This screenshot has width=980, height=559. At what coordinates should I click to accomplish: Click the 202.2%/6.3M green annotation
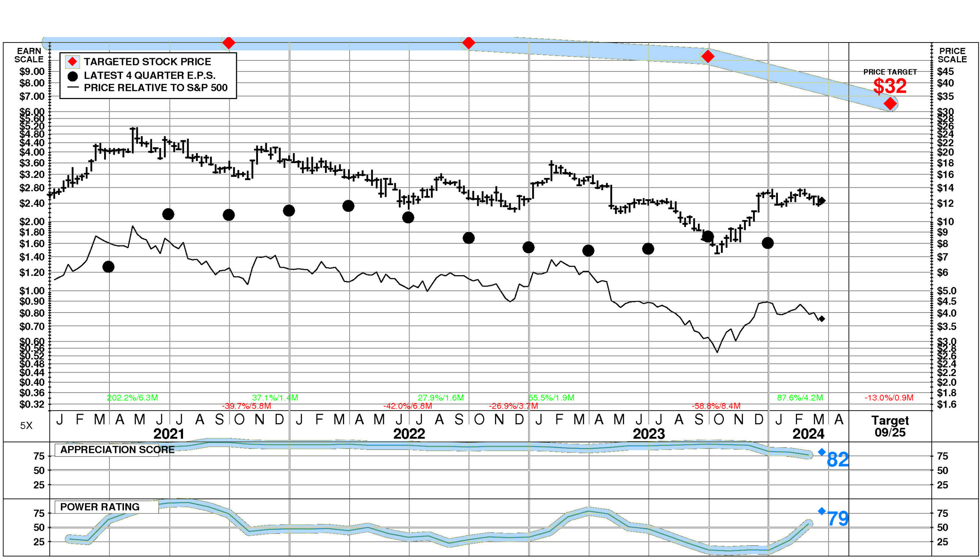[x=132, y=398]
